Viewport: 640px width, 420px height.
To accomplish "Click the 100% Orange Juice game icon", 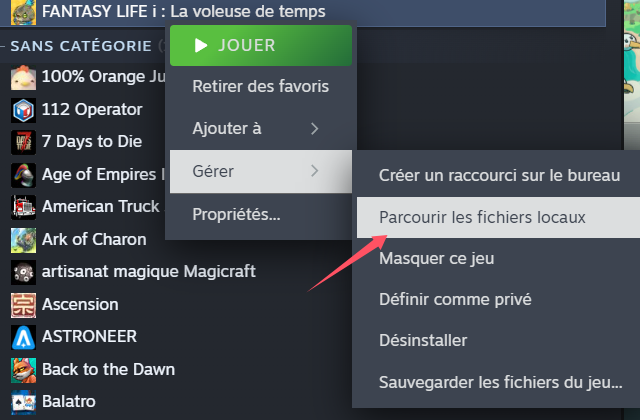I will coord(23,78).
